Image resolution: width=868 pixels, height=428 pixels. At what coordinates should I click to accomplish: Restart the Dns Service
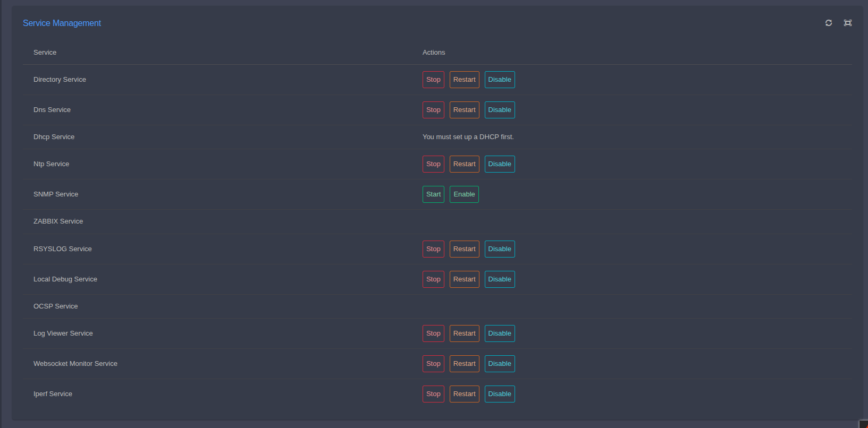pos(464,110)
